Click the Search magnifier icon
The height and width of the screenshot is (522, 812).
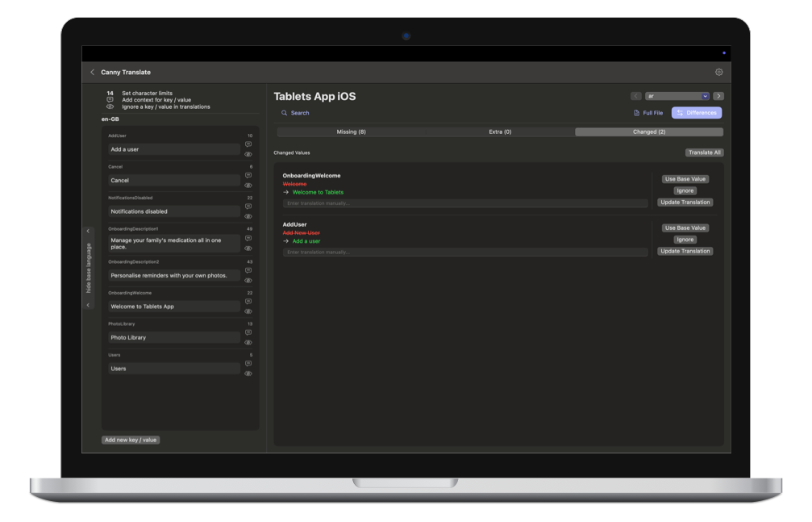click(x=284, y=113)
